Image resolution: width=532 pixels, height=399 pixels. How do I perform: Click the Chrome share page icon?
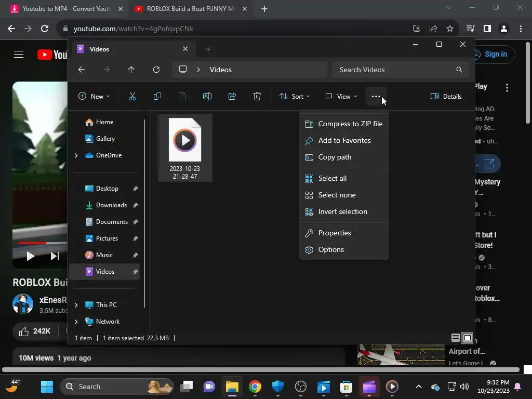433,29
